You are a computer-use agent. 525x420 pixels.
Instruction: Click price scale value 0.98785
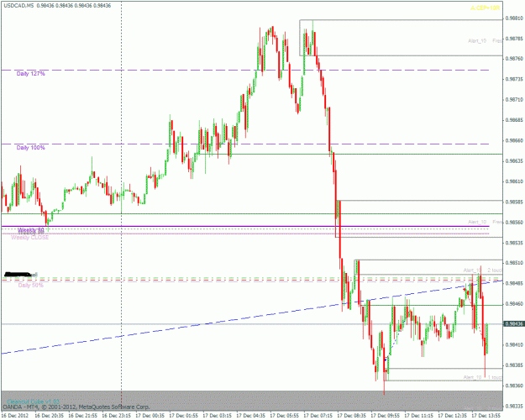click(514, 39)
